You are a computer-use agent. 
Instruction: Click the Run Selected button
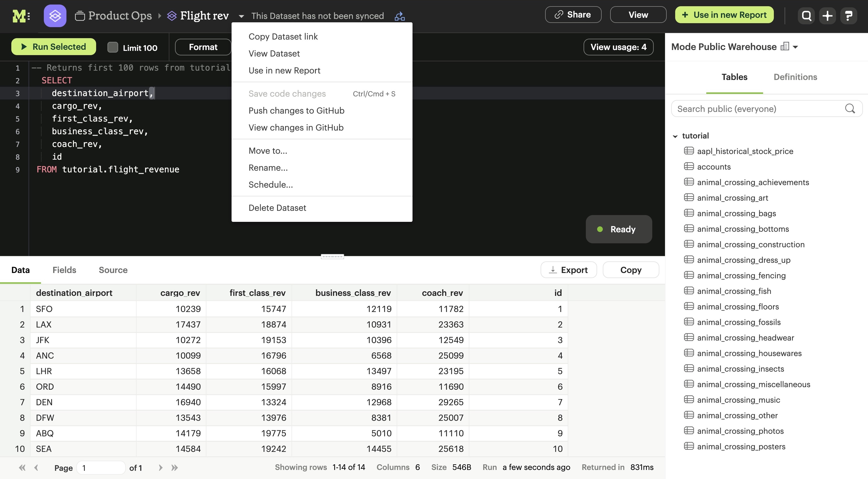(53, 46)
